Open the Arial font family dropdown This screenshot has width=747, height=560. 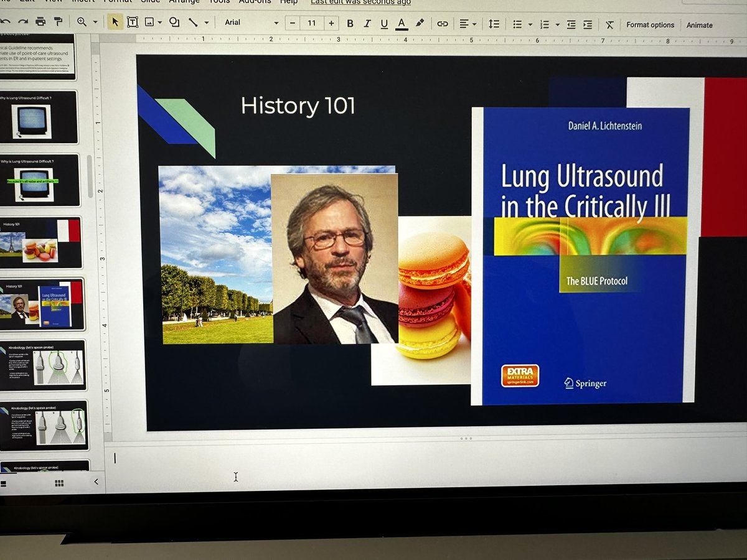251,23
